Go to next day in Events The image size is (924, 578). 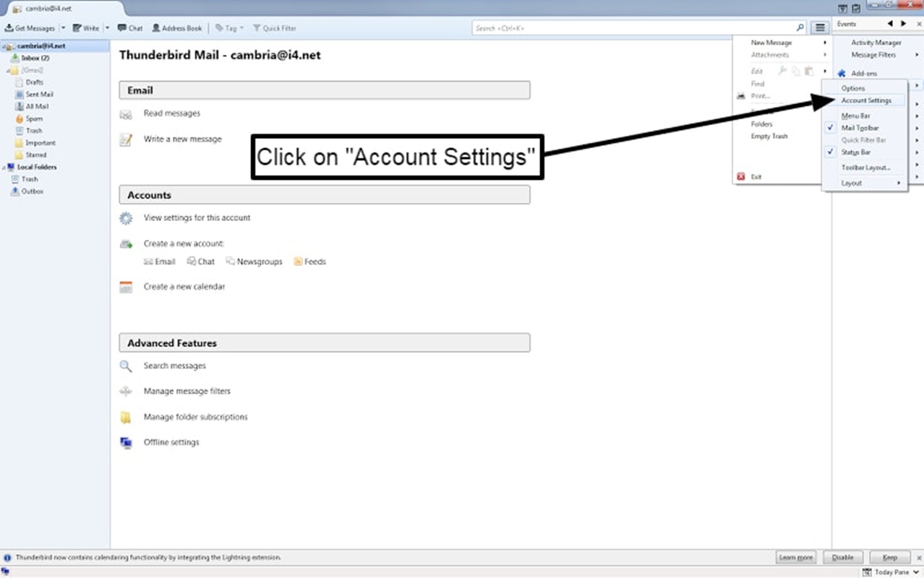904,24
